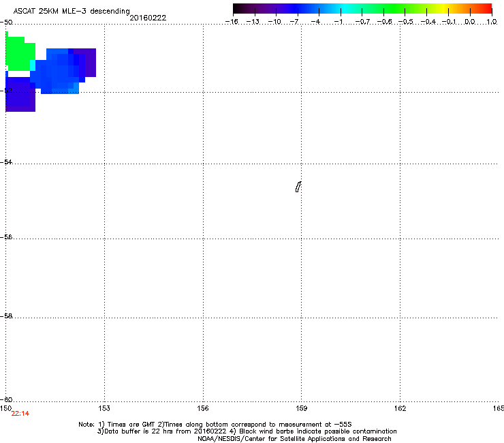
Task: Select the 162 longitude label
Action: click(x=400, y=408)
